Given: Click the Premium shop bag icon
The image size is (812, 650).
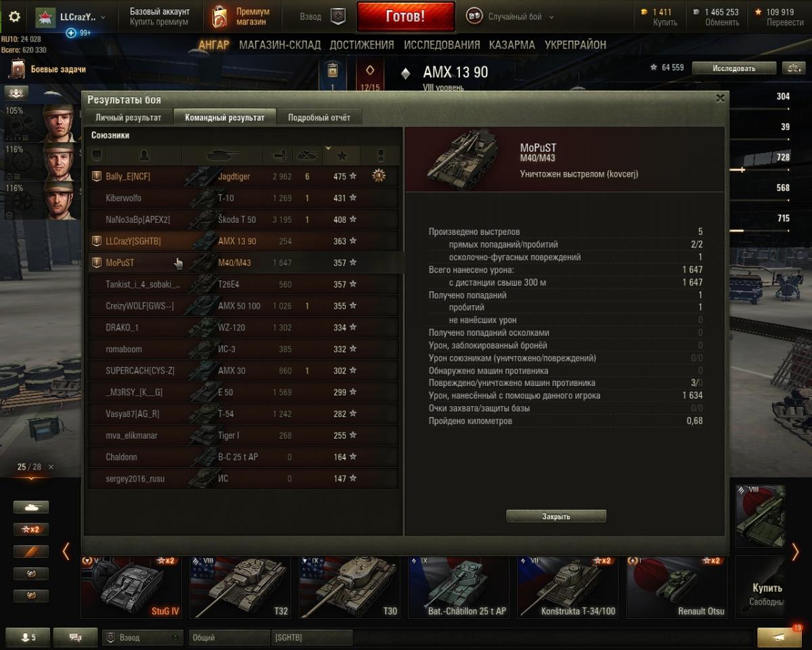Looking at the screenshot, I should (x=219, y=17).
